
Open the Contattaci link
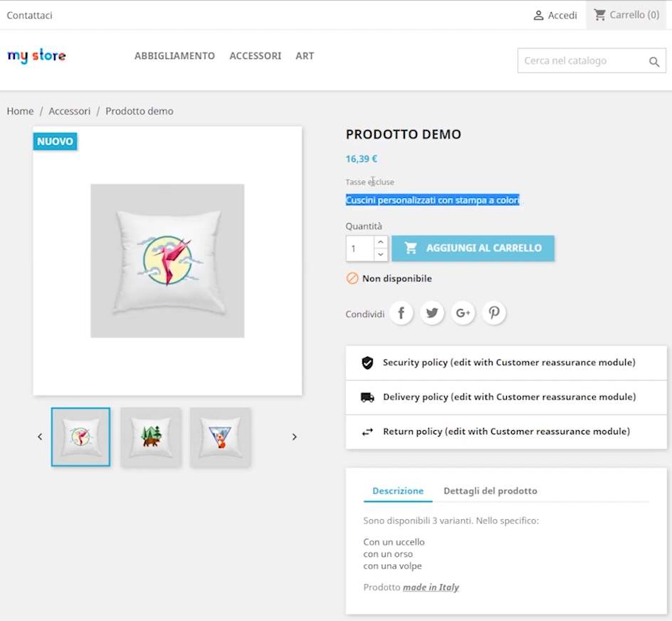tap(29, 15)
